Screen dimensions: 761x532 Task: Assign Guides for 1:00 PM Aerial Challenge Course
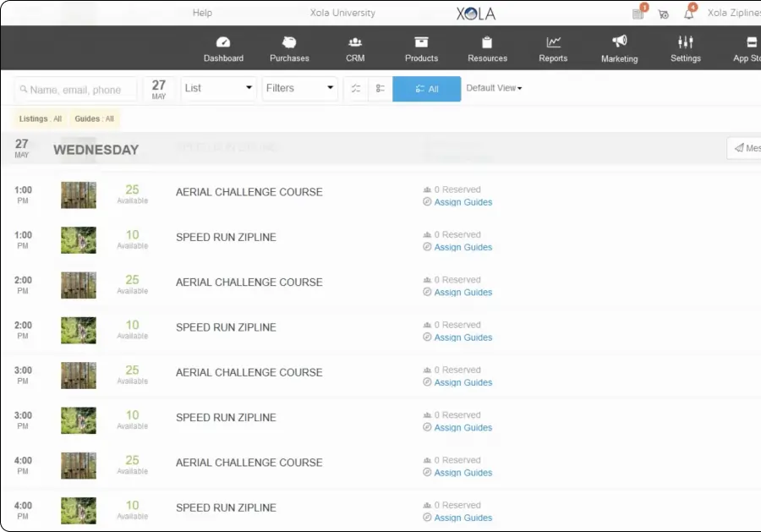(x=463, y=202)
